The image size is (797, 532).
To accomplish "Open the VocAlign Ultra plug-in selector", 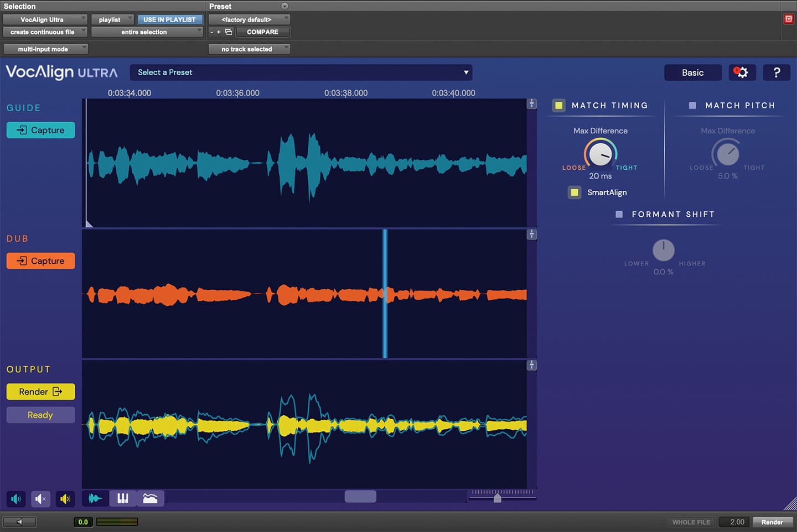I will click(x=45, y=19).
